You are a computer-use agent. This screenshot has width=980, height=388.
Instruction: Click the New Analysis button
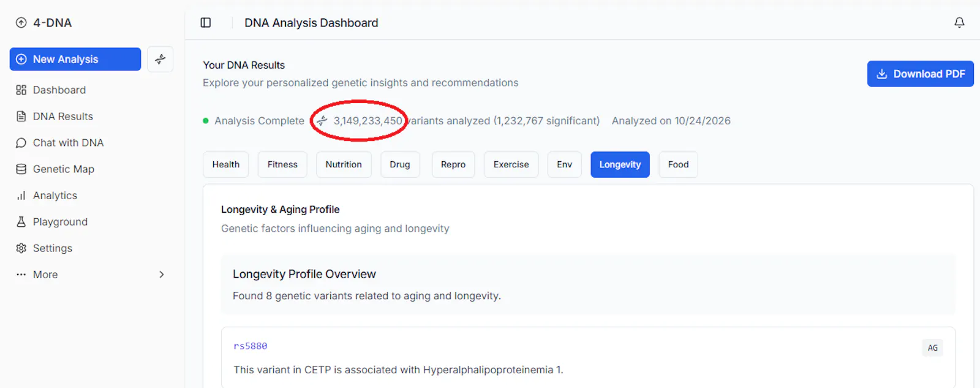click(x=75, y=59)
